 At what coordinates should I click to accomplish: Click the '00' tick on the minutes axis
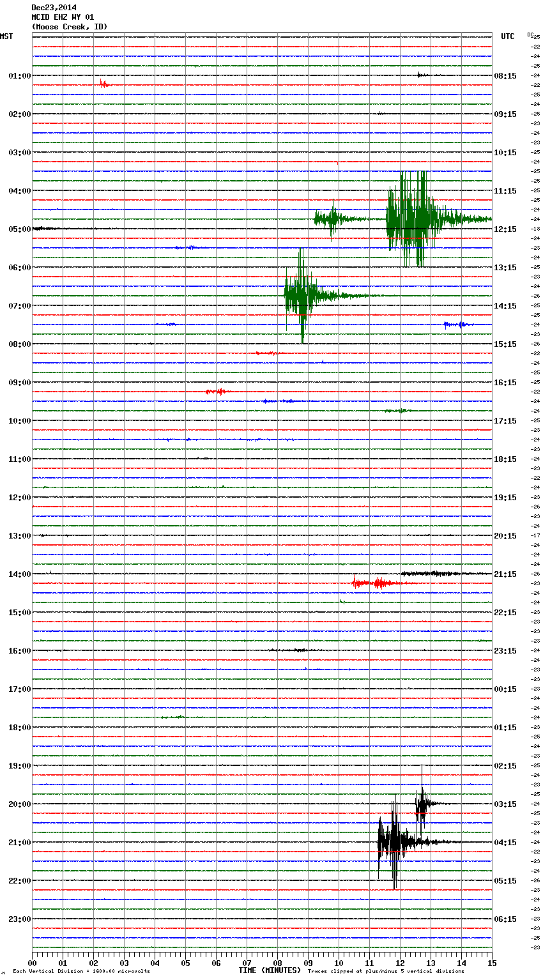pyautogui.click(x=32, y=963)
